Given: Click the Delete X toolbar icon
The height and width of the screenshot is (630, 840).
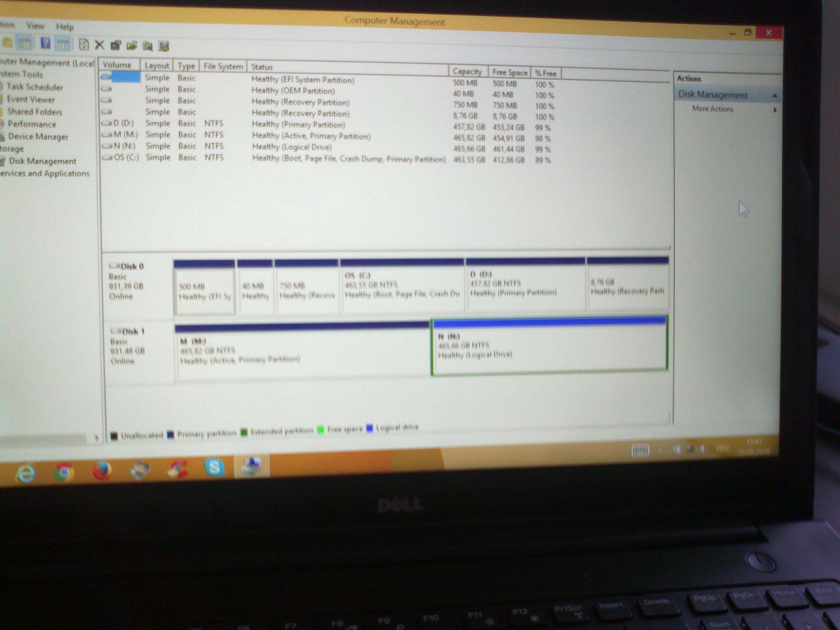Looking at the screenshot, I should pos(99,45).
